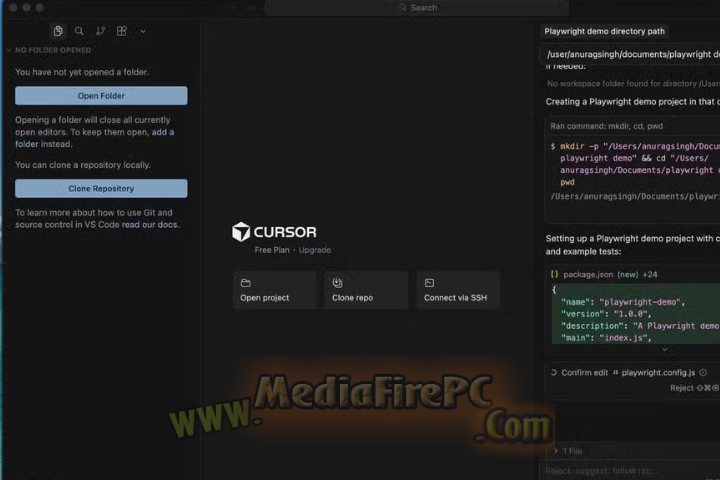Open the Explorer files view icon
Image resolution: width=720 pixels, height=480 pixels.
(x=58, y=31)
